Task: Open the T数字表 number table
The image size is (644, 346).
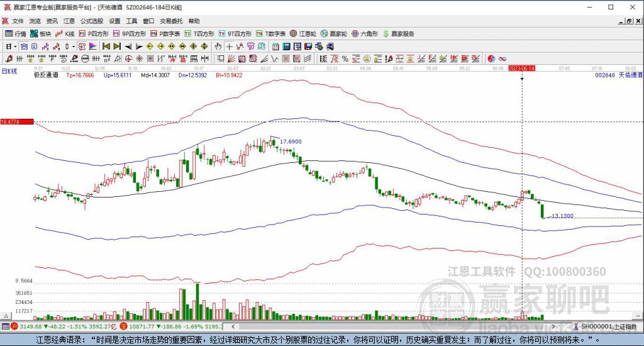Action: (270, 34)
